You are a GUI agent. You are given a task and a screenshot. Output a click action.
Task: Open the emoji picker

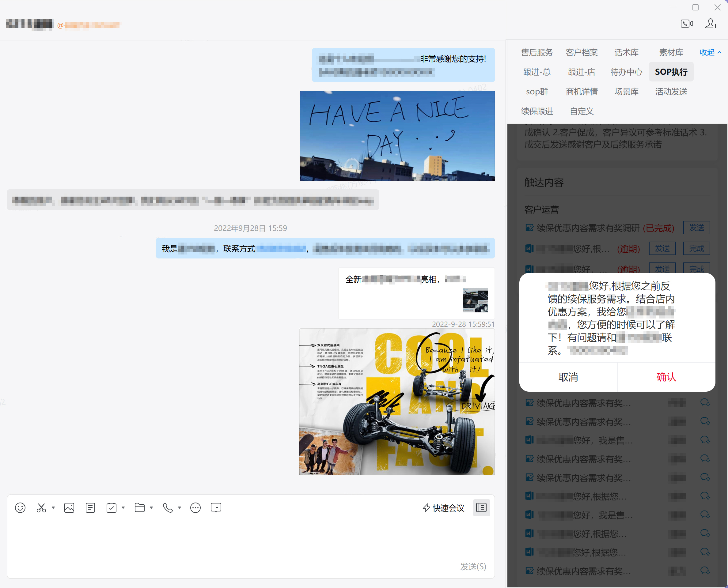click(20, 508)
